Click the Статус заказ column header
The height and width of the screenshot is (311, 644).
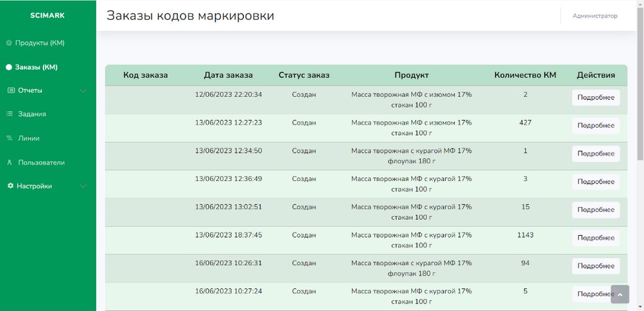(x=304, y=75)
